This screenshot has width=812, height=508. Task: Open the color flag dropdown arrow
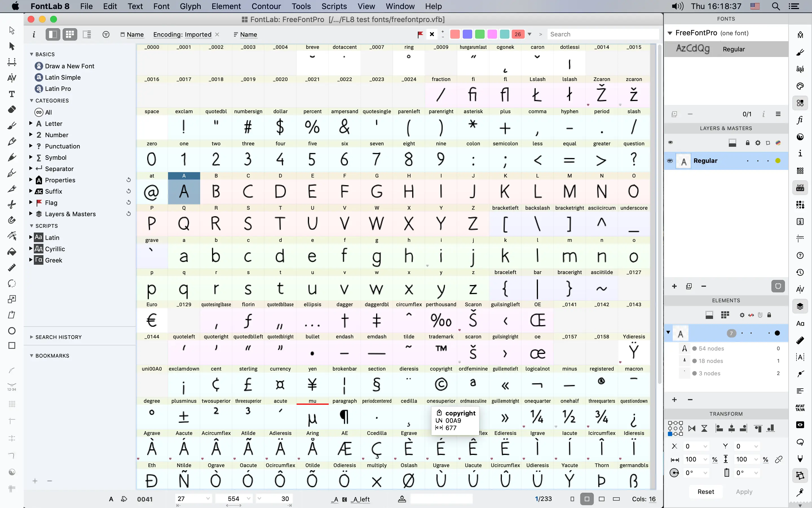pyautogui.click(x=529, y=34)
